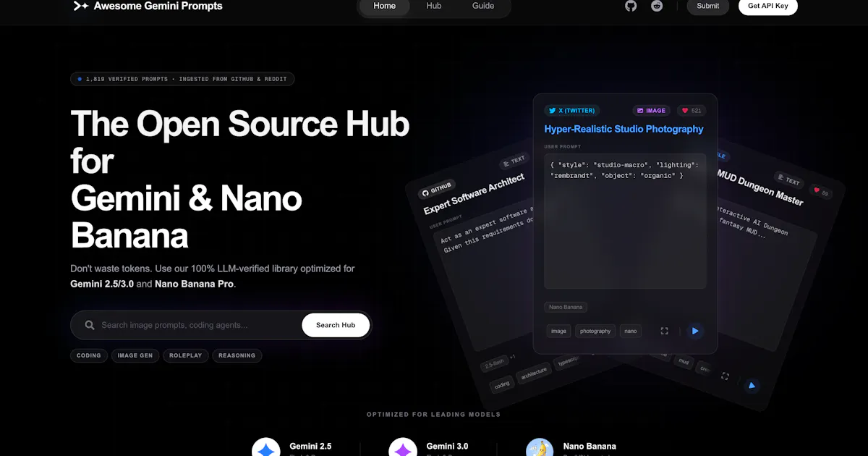The width and height of the screenshot is (868, 456).
Task: Open the Reddit icon in header
Action: pyautogui.click(x=657, y=6)
